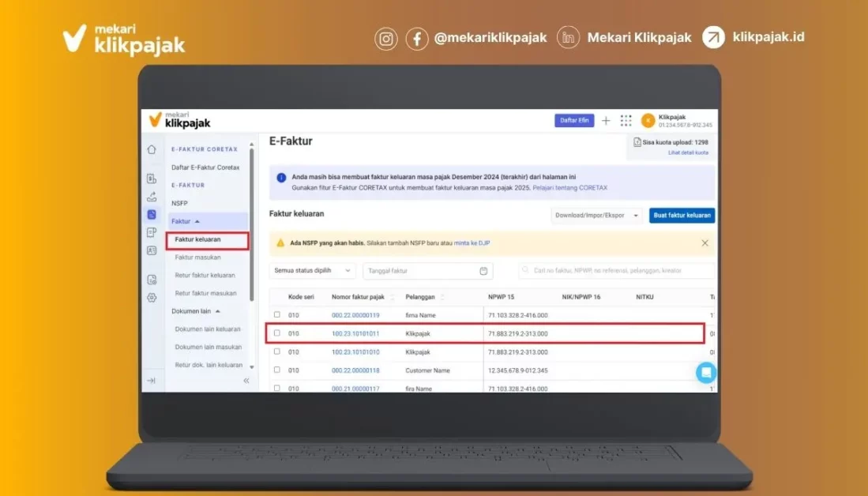This screenshot has width=868, height=496.
Task: Collapse the sidebar with double chevron icon
Action: tap(246, 381)
